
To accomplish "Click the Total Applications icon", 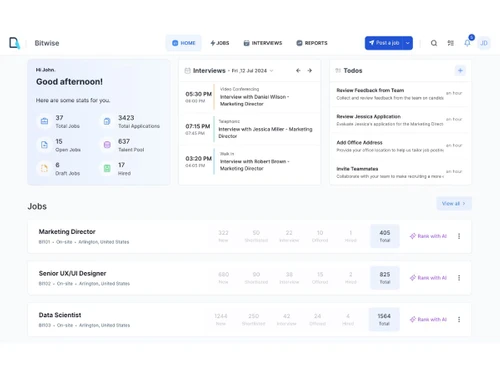I will click(x=107, y=121).
